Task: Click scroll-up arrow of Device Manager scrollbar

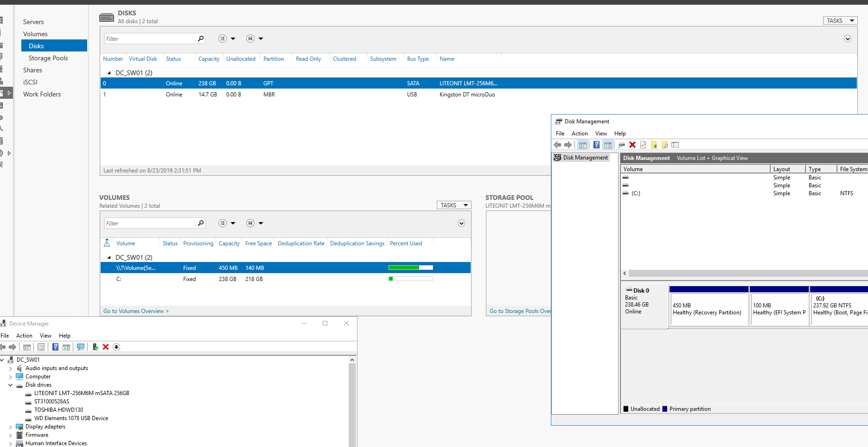Action: click(x=352, y=360)
